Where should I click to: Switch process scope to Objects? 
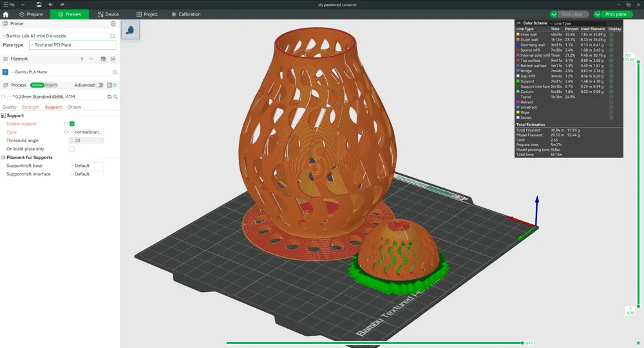pos(51,85)
